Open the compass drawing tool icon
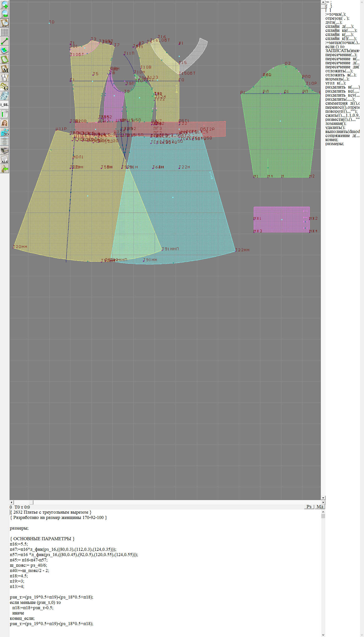The width and height of the screenshot is (364, 637). pos(5,78)
